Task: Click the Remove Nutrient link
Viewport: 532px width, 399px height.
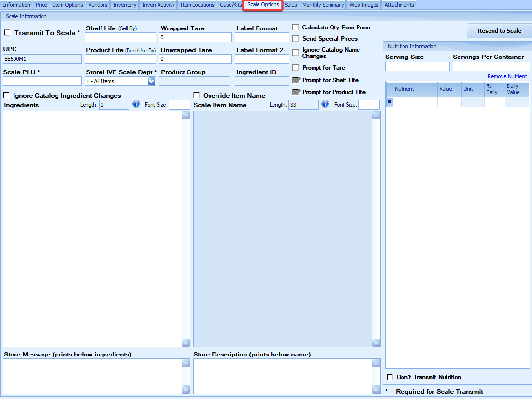Action: pos(507,76)
